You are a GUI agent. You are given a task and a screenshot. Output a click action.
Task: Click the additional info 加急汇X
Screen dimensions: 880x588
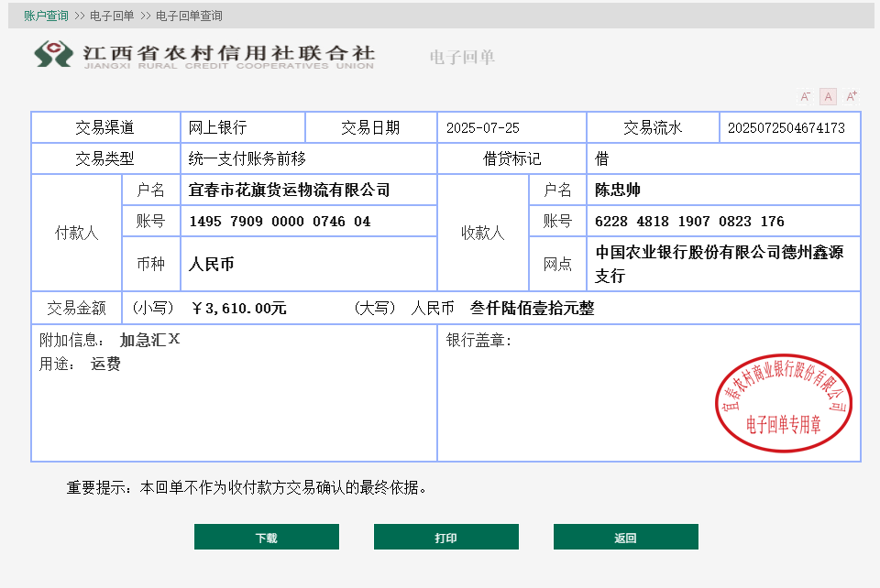click(x=149, y=340)
